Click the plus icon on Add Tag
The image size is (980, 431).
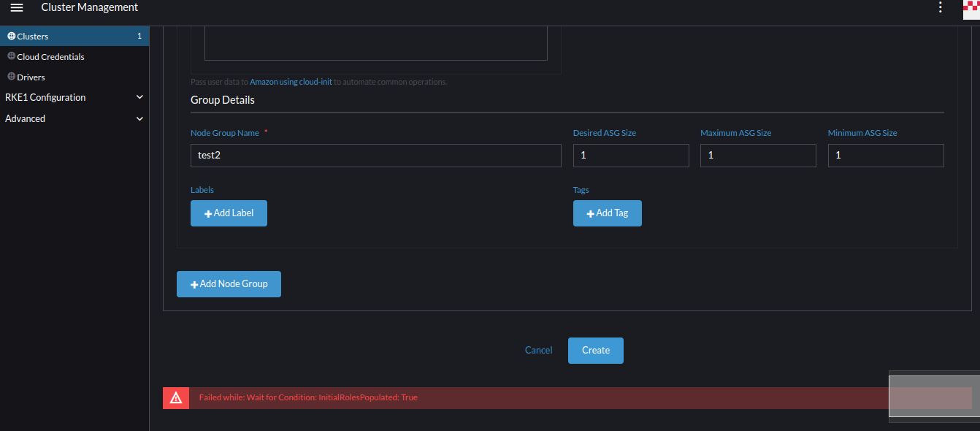[x=590, y=213]
